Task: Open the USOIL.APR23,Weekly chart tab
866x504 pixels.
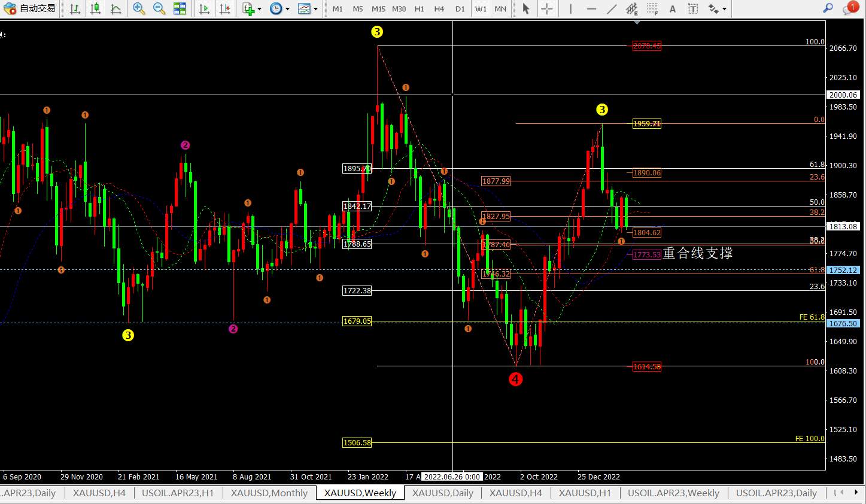Action: click(x=673, y=493)
